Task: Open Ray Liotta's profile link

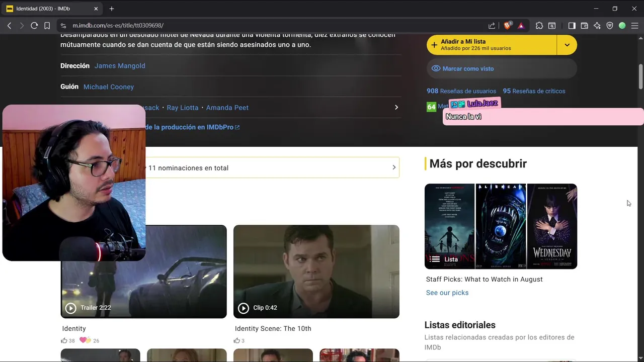Action: click(183, 108)
